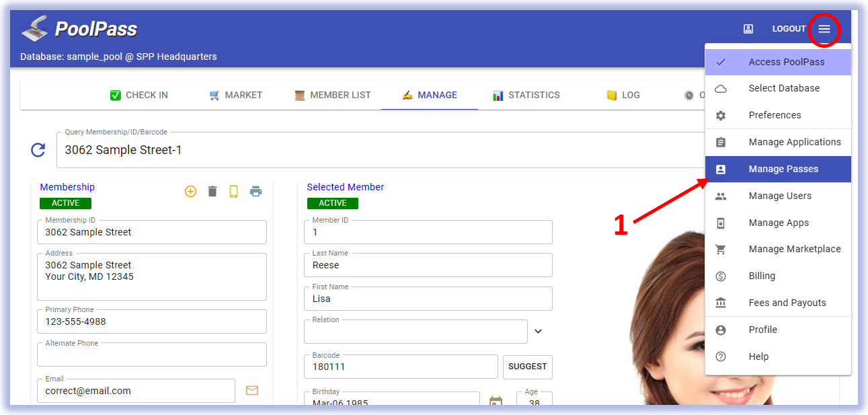Select the Preferences gear in the menu
The height and width of the screenshot is (415, 868).
coord(775,115)
